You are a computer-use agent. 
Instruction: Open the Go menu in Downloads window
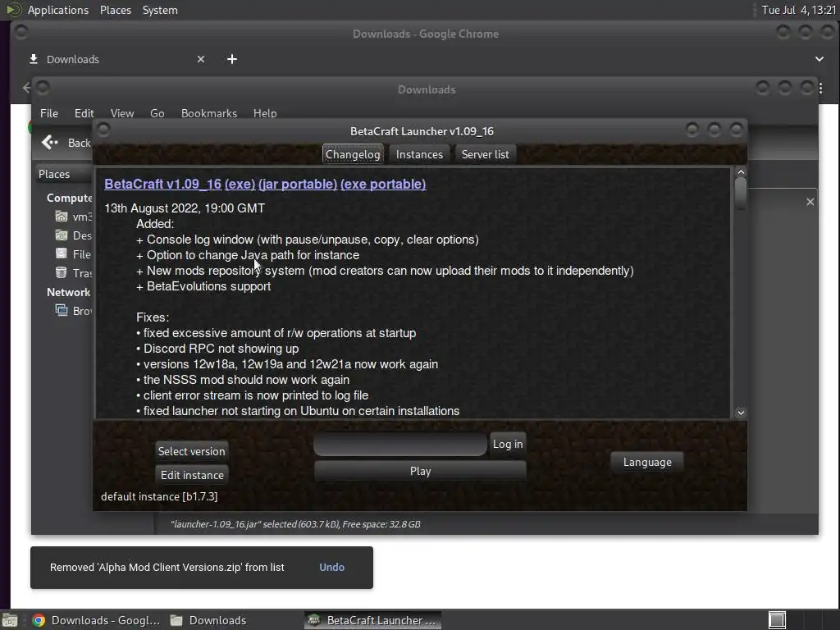(157, 113)
